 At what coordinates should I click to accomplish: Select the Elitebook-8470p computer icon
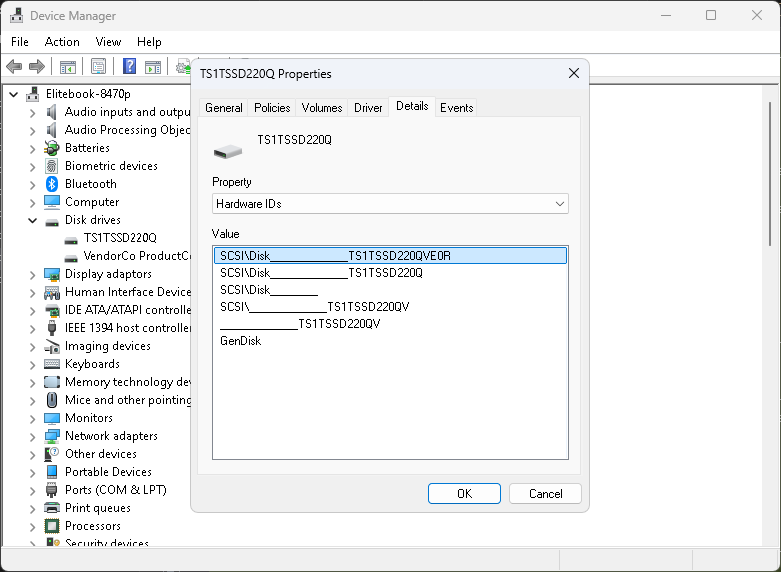[x=32, y=94]
